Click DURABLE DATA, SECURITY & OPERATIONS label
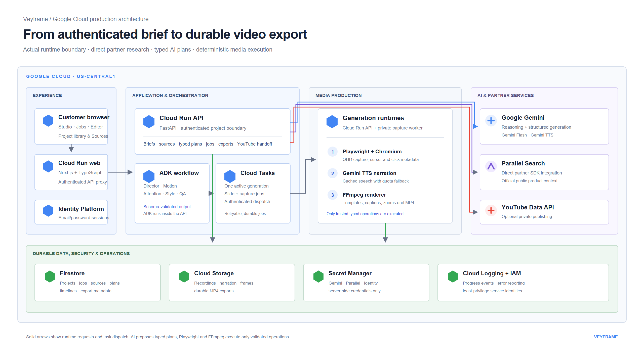The width and height of the screenshot is (644, 362). click(81, 254)
